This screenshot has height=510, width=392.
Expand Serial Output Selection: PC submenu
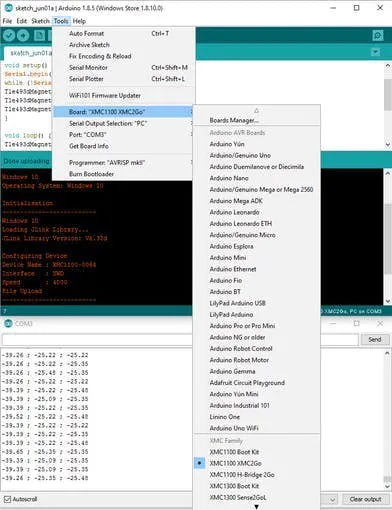(123, 123)
